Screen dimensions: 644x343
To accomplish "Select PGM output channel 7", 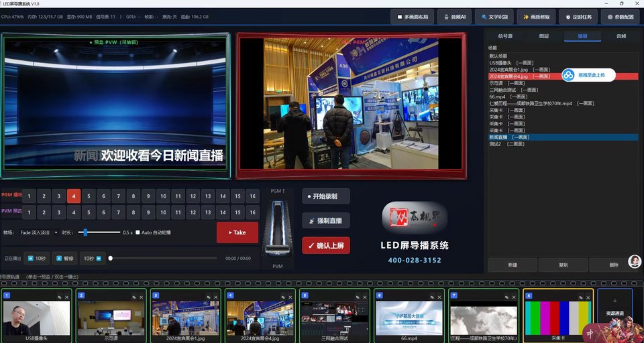I will coord(118,196).
